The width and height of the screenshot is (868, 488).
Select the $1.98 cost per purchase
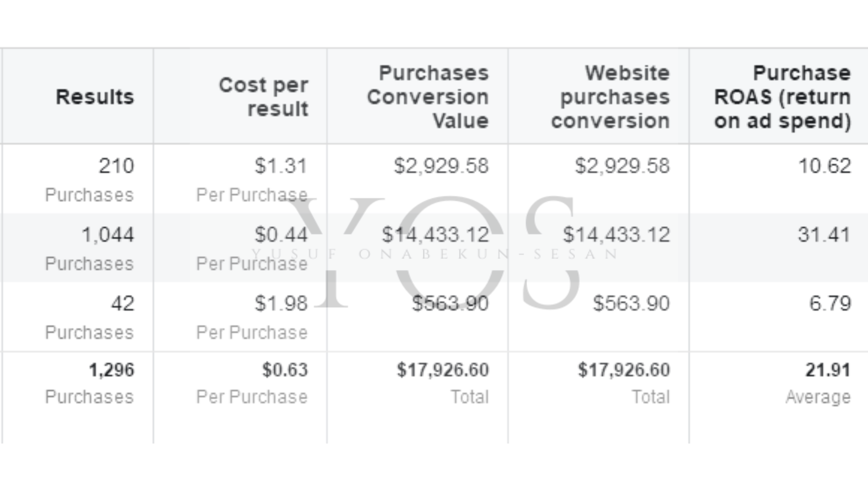pos(281,303)
